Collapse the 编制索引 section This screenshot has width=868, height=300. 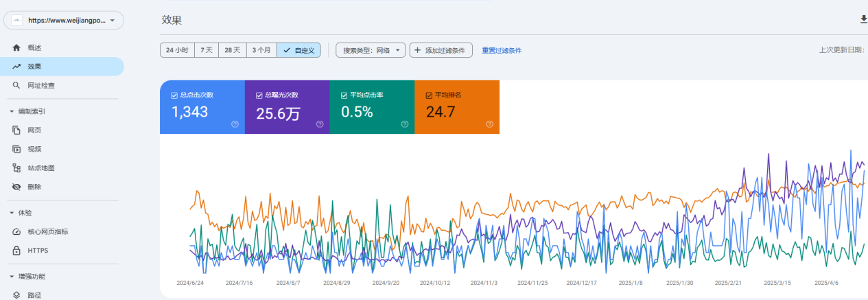(x=12, y=111)
